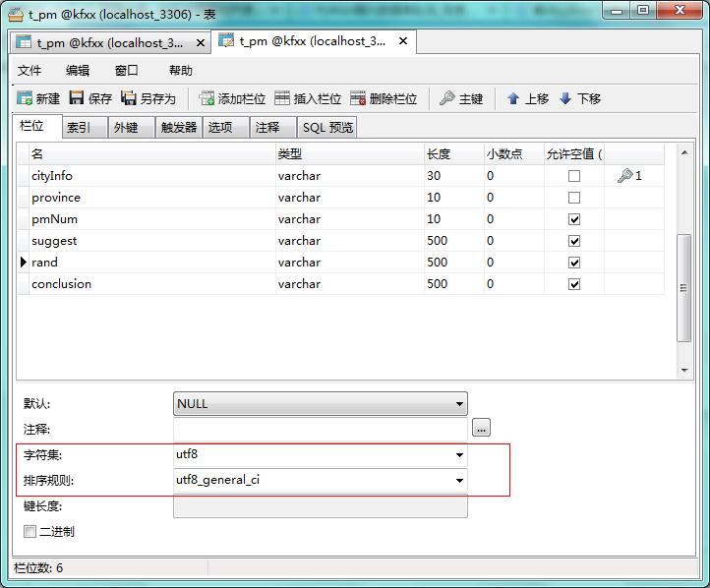Click the 注释 comment input field

[x=321, y=429]
